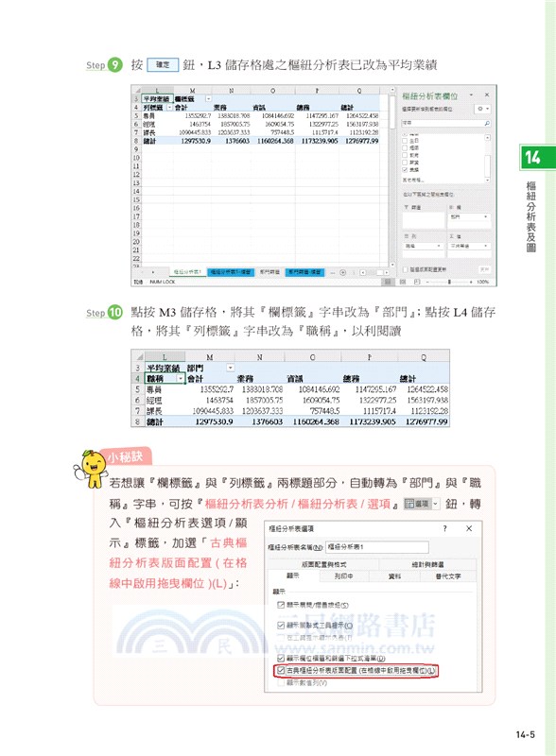Click the 選項 PivotTable options button

pos(417,504)
